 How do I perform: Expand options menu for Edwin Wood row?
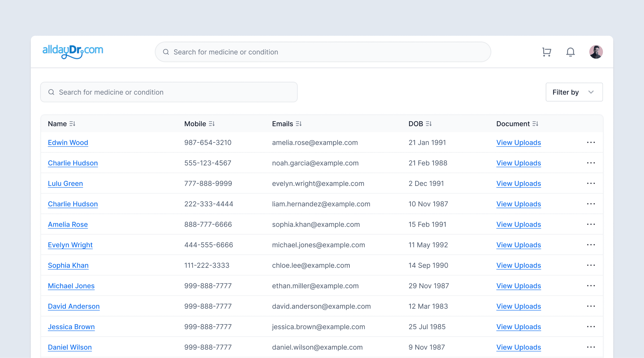pos(591,142)
